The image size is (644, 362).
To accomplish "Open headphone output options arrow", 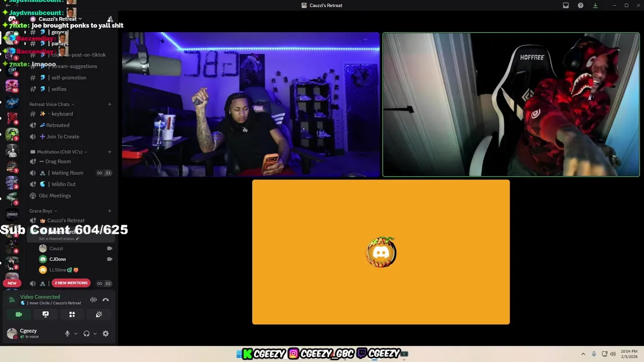I will click(95, 333).
